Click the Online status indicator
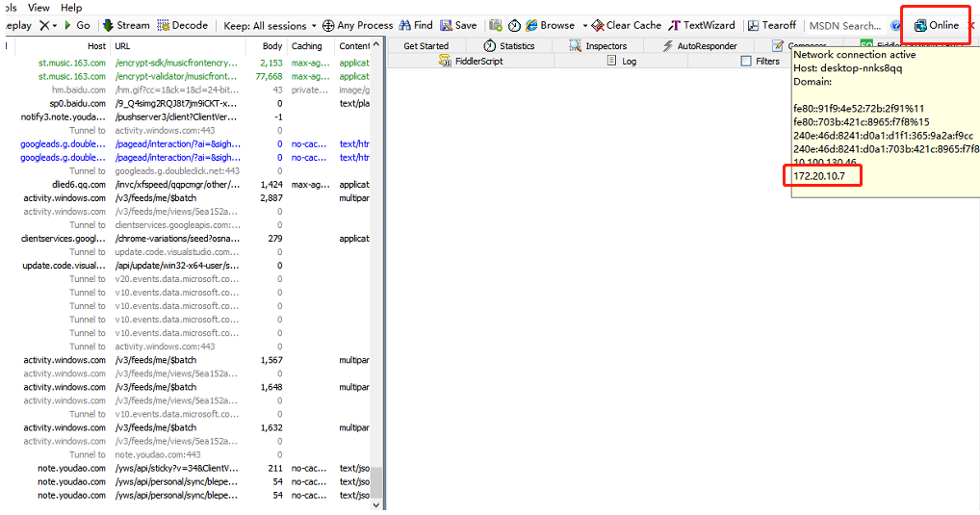The width and height of the screenshot is (980, 515). [937, 26]
